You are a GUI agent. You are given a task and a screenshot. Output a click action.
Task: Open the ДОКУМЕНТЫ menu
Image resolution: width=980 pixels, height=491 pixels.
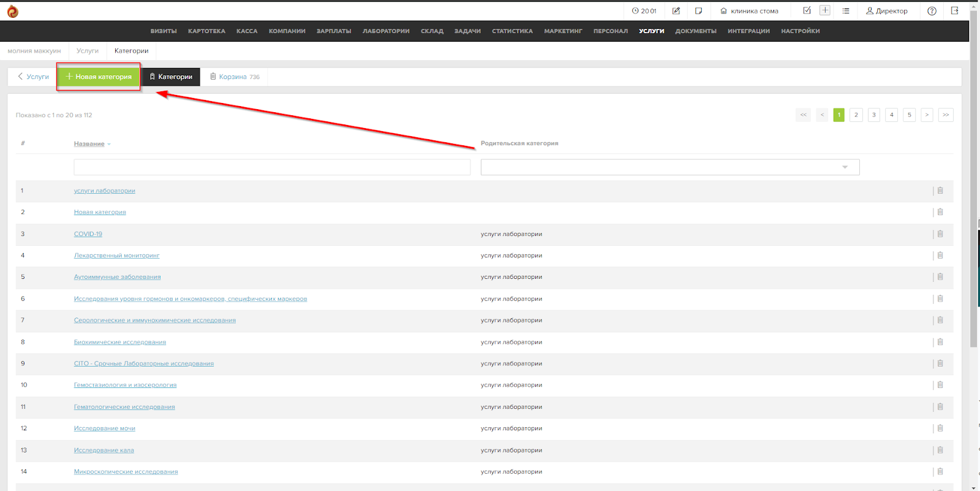click(696, 31)
